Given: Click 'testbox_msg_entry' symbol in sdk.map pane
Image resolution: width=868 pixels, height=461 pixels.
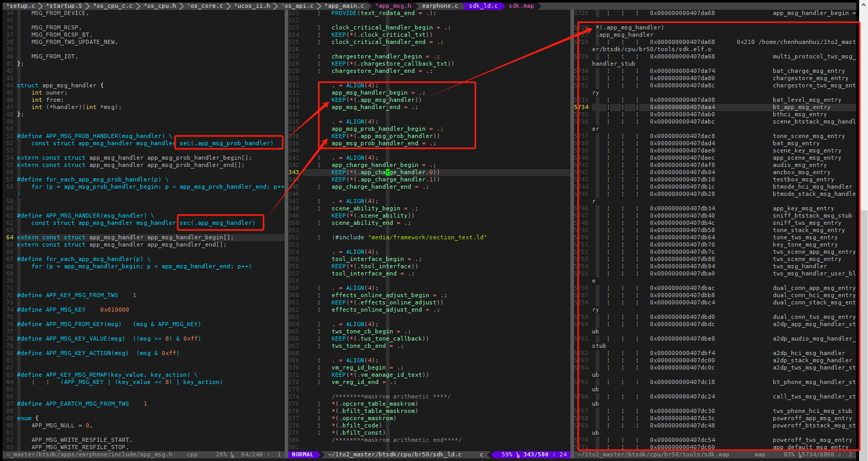Looking at the screenshot, I should tap(803, 180).
